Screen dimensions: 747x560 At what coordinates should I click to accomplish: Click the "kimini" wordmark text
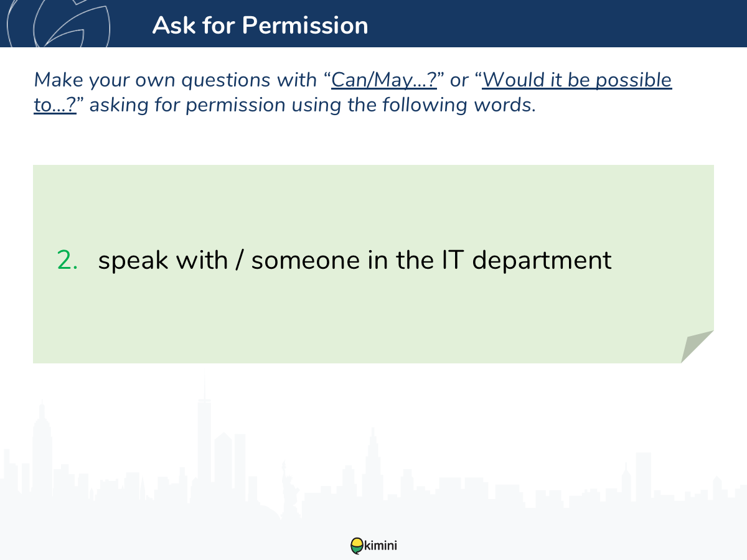380,546
